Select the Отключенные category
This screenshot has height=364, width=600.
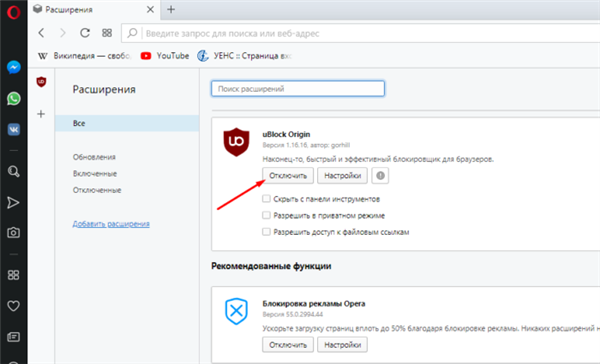[97, 190]
